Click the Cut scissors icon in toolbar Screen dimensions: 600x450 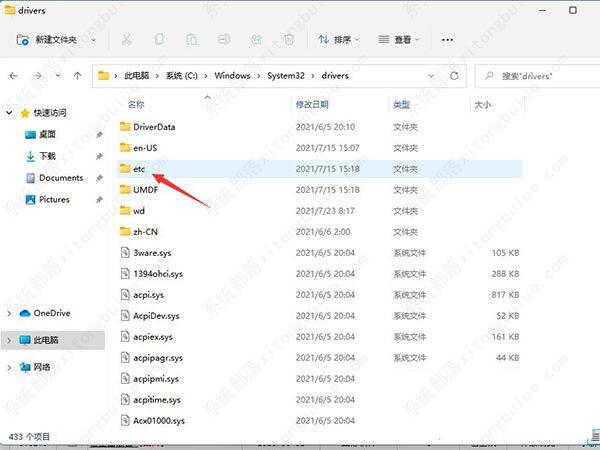[126, 40]
